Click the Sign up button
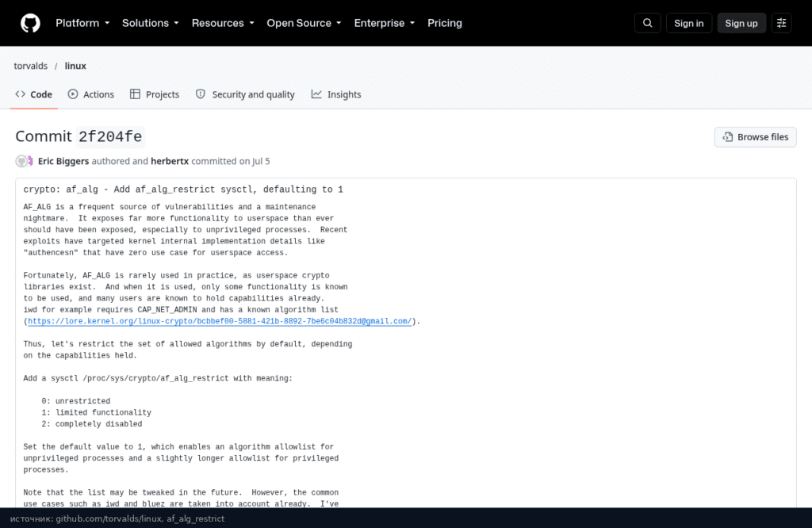 coord(741,23)
